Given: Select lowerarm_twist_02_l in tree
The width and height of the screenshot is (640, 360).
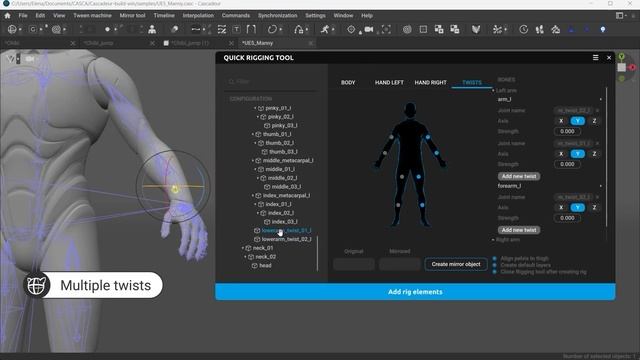Looking at the screenshot, I should pyautogui.click(x=286, y=239).
